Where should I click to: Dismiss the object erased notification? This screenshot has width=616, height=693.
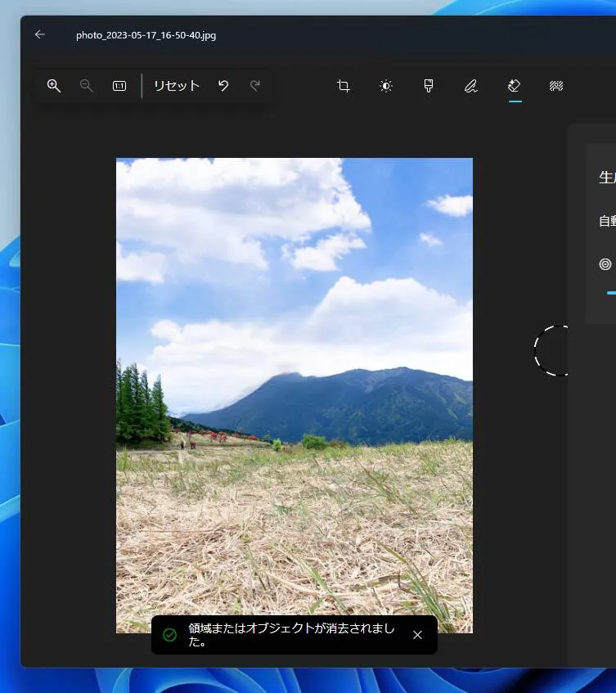417,635
